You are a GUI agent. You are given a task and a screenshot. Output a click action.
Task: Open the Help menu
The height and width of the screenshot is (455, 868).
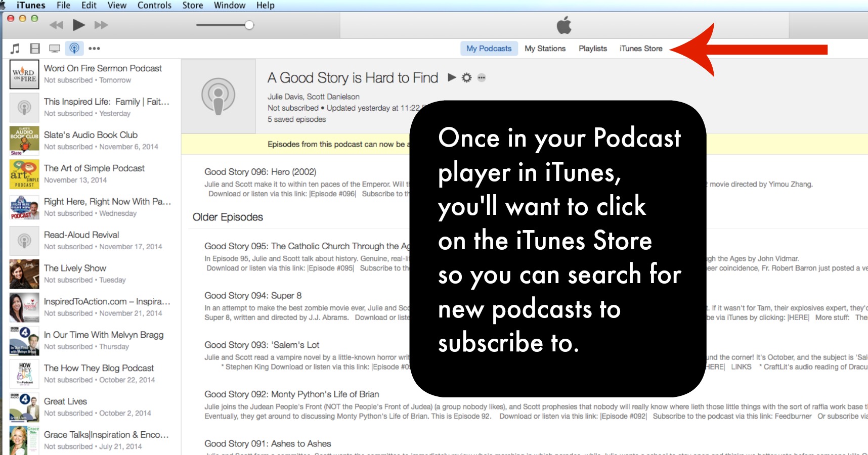point(266,5)
